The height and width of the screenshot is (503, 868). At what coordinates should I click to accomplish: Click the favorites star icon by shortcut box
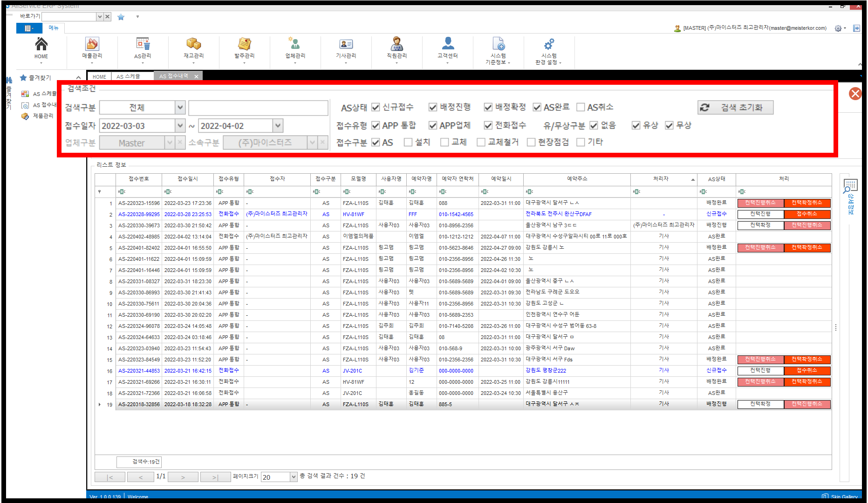click(x=121, y=17)
